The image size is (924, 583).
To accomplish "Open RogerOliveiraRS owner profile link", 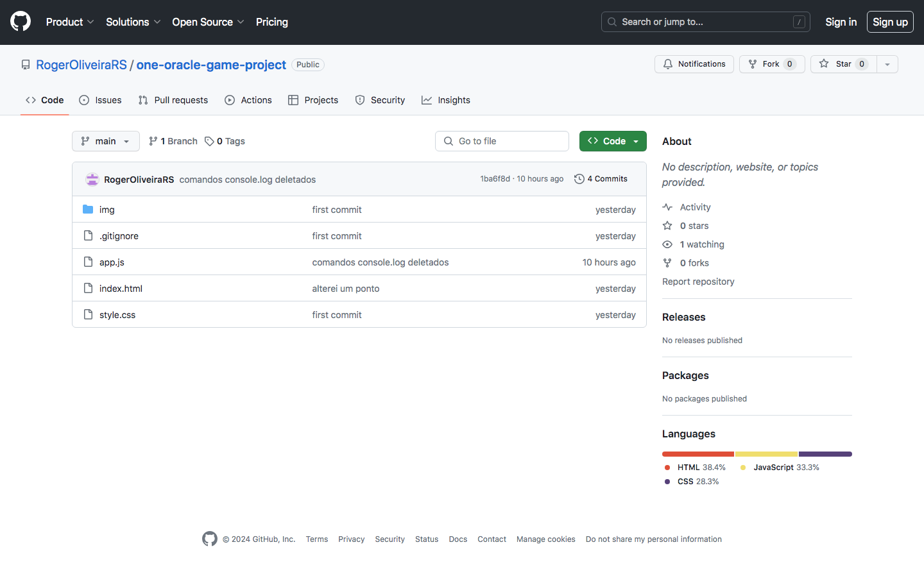I will tap(81, 65).
